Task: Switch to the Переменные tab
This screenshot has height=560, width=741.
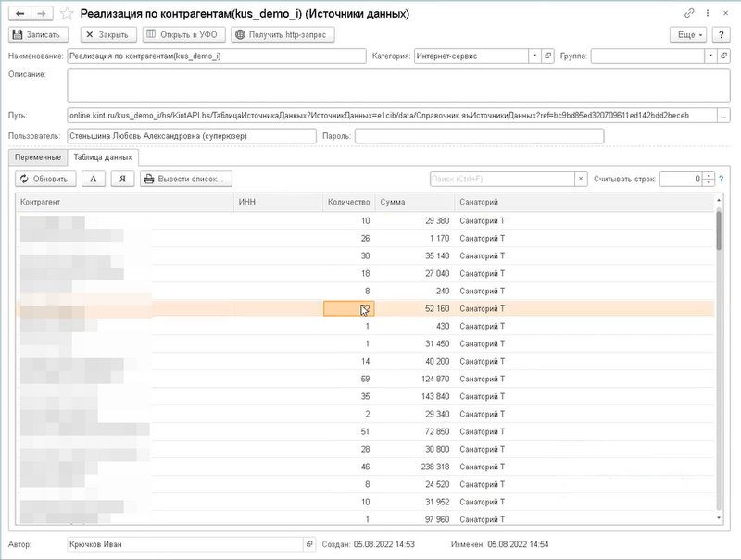Action: 37,157
